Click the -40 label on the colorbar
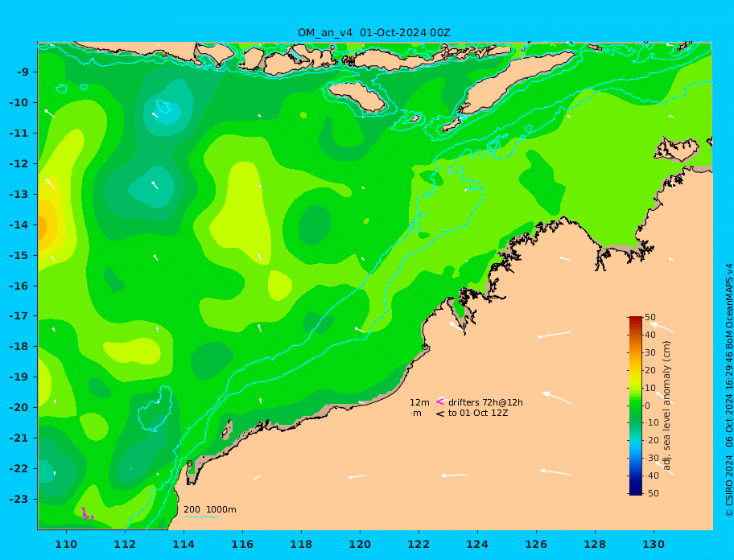Image resolution: width=734 pixels, height=560 pixels. [x=650, y=476]
